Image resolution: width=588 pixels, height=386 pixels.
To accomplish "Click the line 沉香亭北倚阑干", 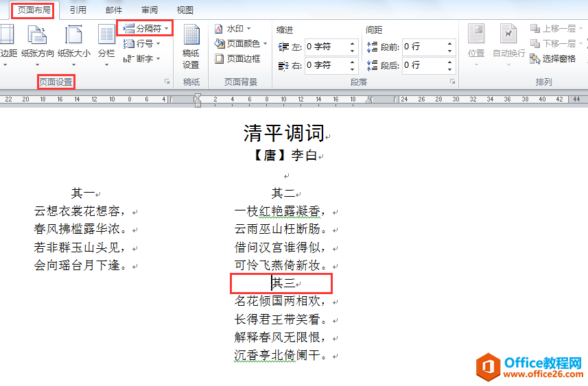I will (280, 355).
